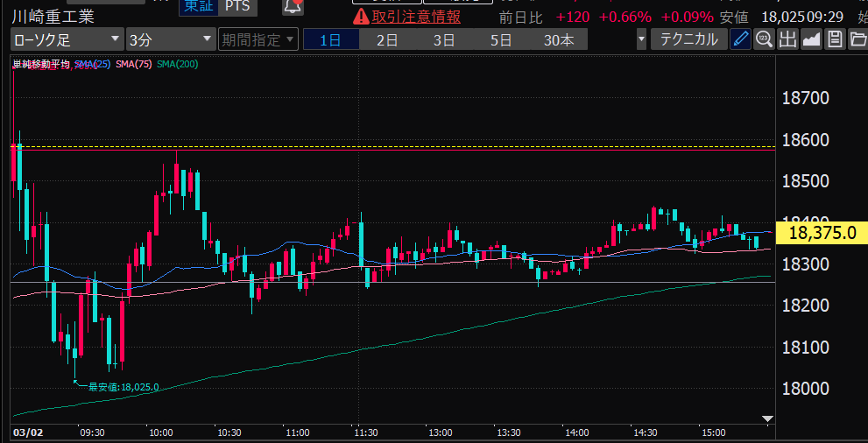
Task: Click the magnifier value-inspect icon
Action: (x=764, y=39)
